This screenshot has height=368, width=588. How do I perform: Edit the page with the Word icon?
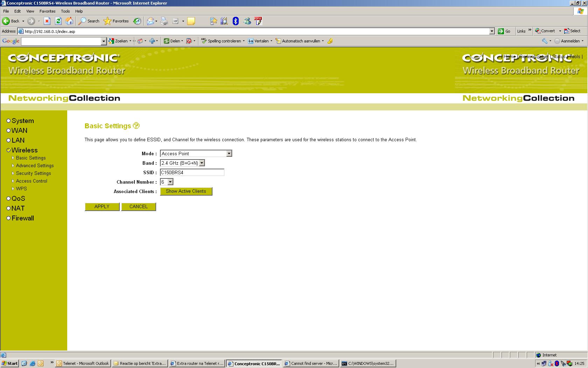(x=175, y=21)
